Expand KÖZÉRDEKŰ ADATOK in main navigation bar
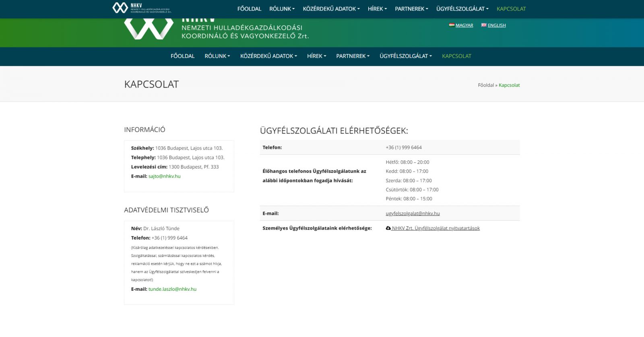Screen dimensions: 644x337 268,56
